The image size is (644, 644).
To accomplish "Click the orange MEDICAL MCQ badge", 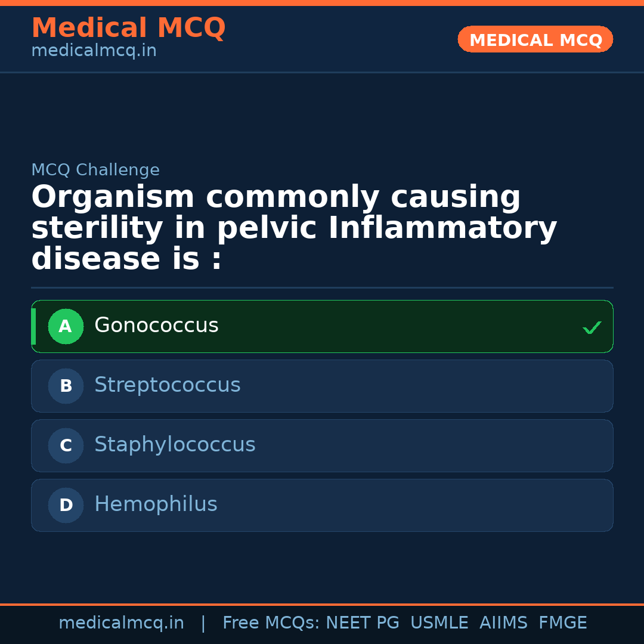I will pyautogui.click(x=535, y=39).
